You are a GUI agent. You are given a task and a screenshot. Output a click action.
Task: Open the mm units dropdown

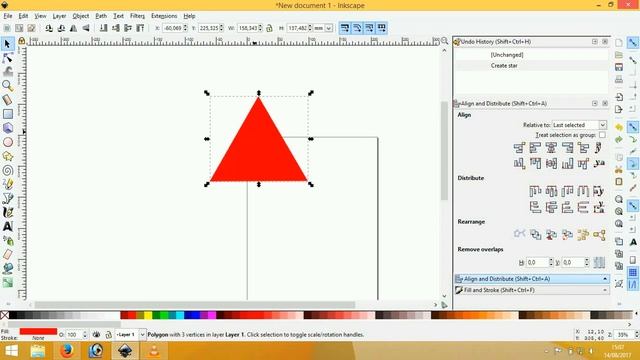329,28
